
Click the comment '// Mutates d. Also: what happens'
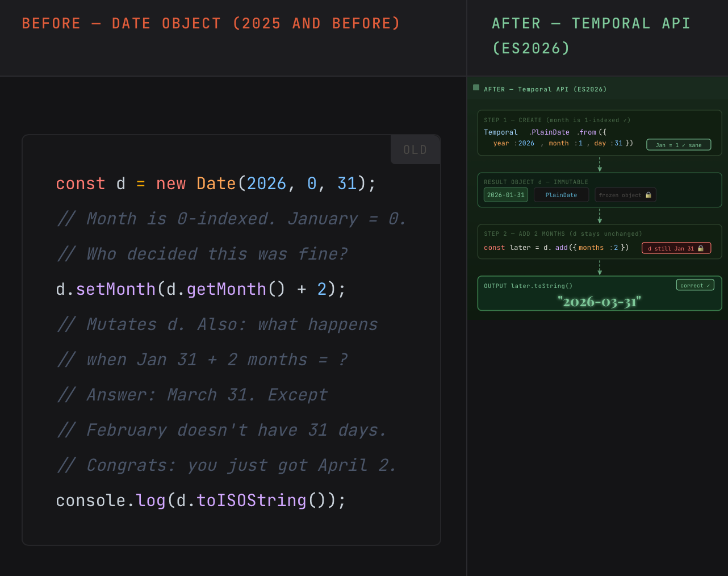tap(217, 324)
